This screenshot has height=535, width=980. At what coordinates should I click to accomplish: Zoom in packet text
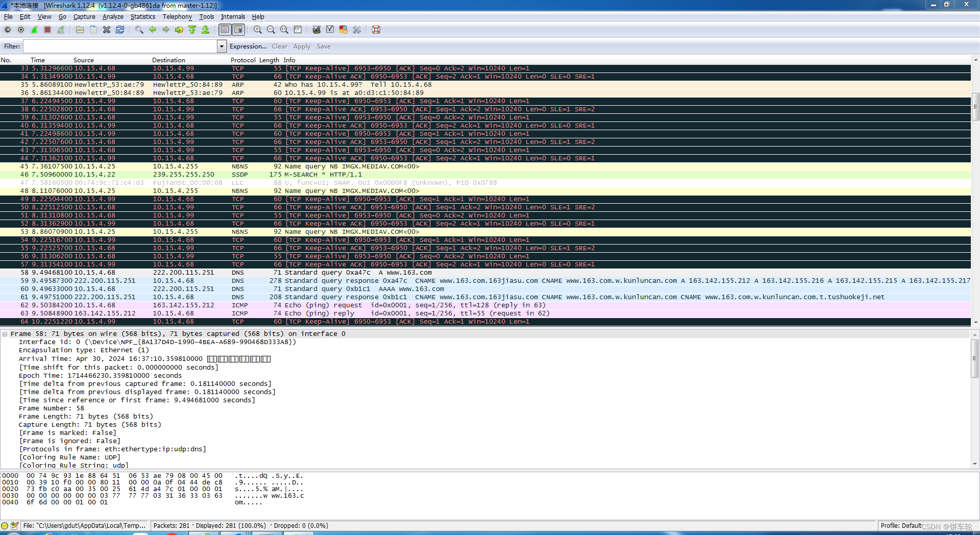[258, 30]
